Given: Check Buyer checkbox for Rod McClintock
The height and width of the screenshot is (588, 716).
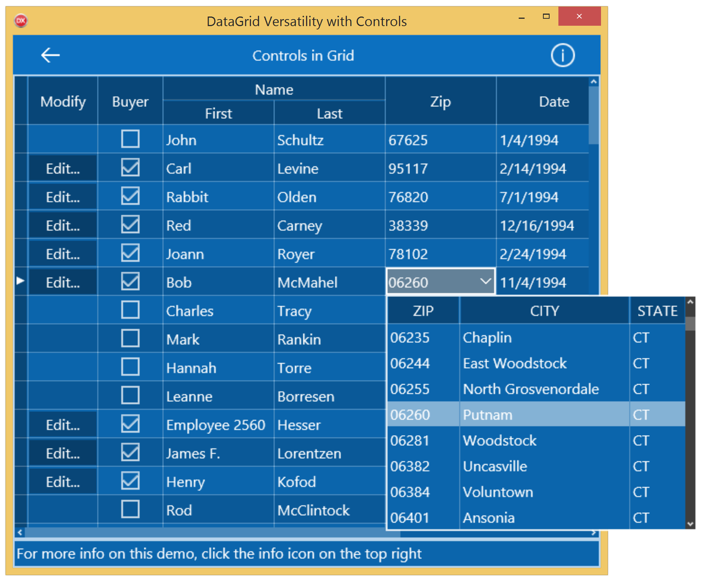Looking at the screenshot, I should coord(130,510).
